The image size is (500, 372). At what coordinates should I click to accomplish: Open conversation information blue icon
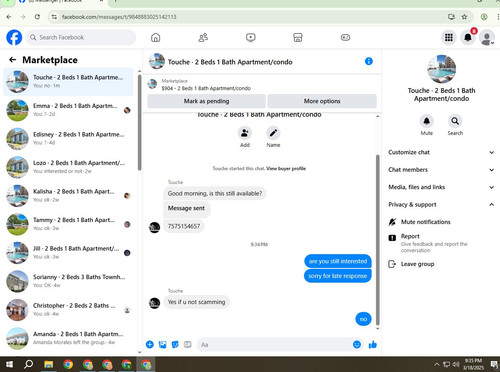pos(369,61)
